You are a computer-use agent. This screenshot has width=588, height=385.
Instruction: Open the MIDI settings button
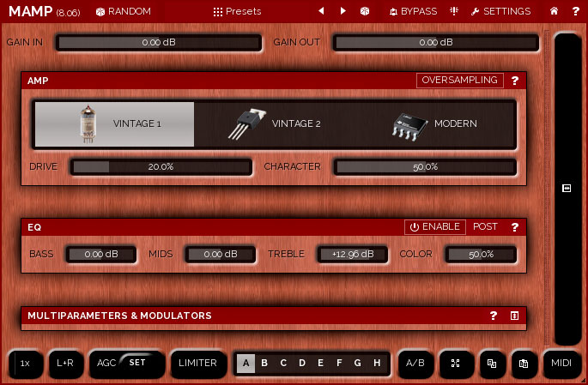561,363
